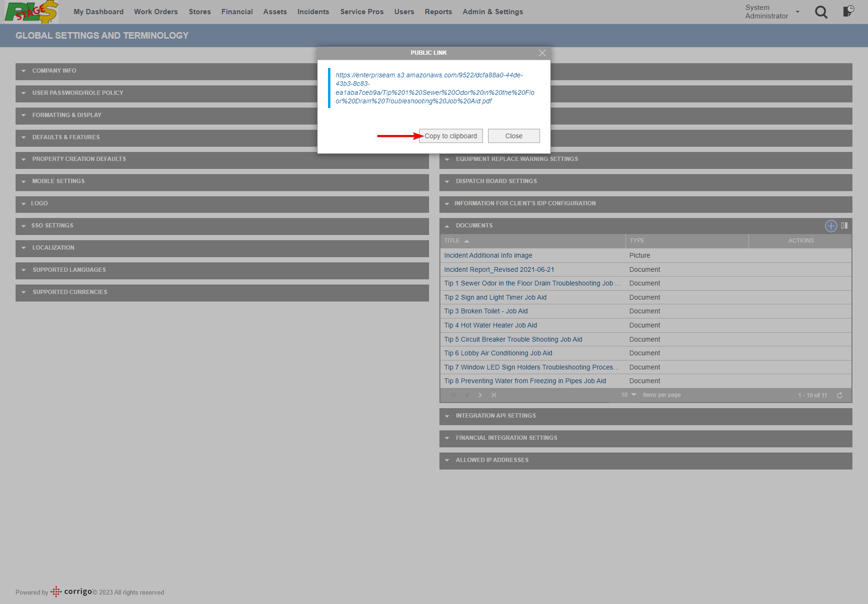
Task: Click the add document plus icon
Action: click(831, 226)
